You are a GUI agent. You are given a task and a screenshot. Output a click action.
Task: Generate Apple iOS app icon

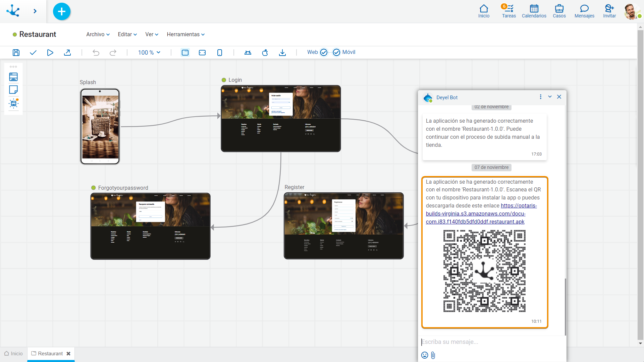pos(265,53)
